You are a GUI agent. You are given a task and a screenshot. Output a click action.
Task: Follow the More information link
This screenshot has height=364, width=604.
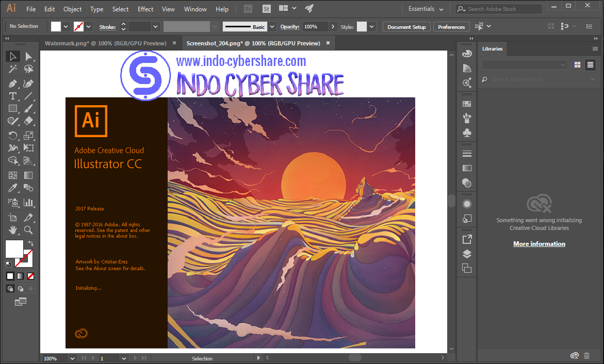click(540, 244)
